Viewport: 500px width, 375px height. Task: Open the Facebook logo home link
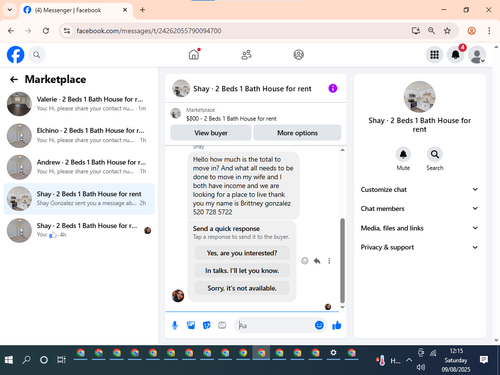(x=16, y=55)
